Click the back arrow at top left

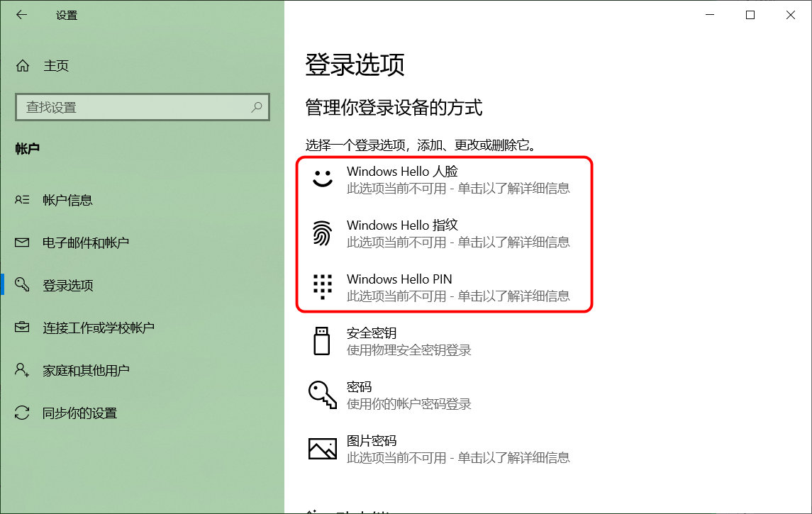[21, 14]
